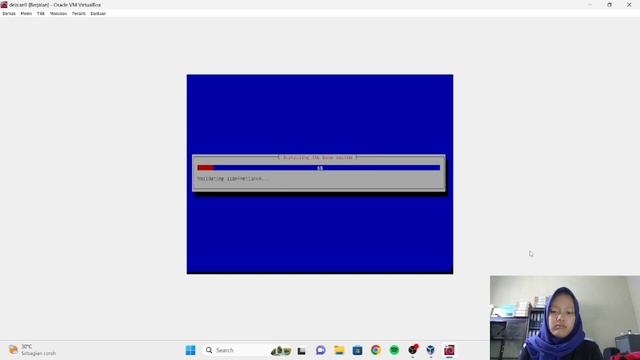Click the webcam overlay thumbnail
The image size is (640, 360).
click(565, 318)
